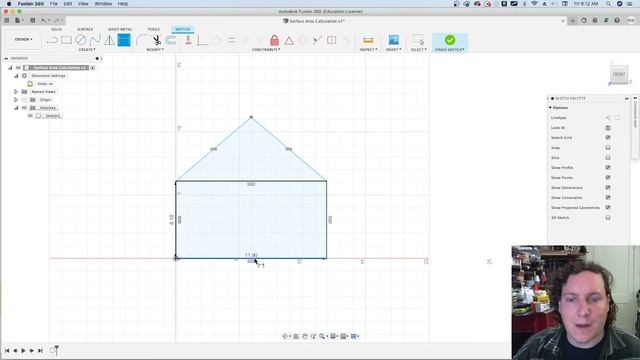Toggle Show Dimensions checkbox

pos(608,188)
